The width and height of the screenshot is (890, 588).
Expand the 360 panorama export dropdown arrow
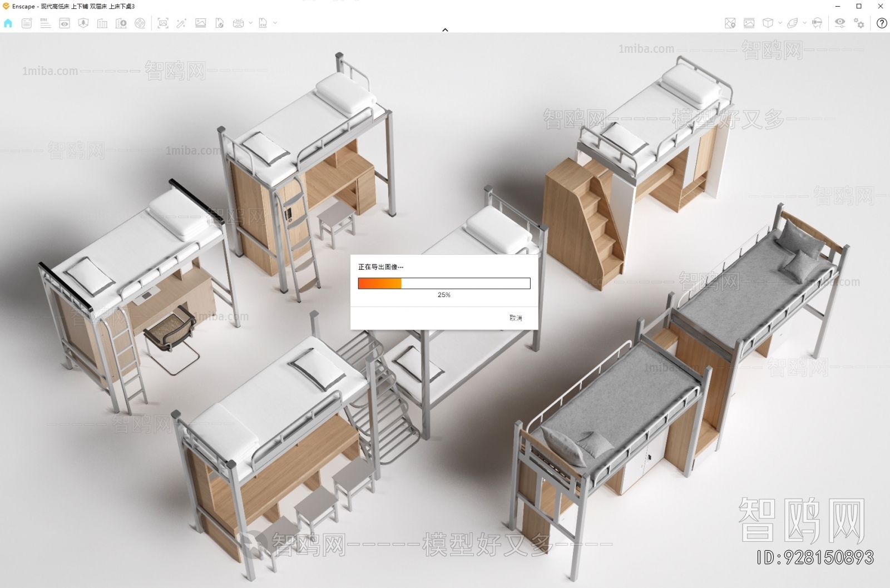point(250,23)
